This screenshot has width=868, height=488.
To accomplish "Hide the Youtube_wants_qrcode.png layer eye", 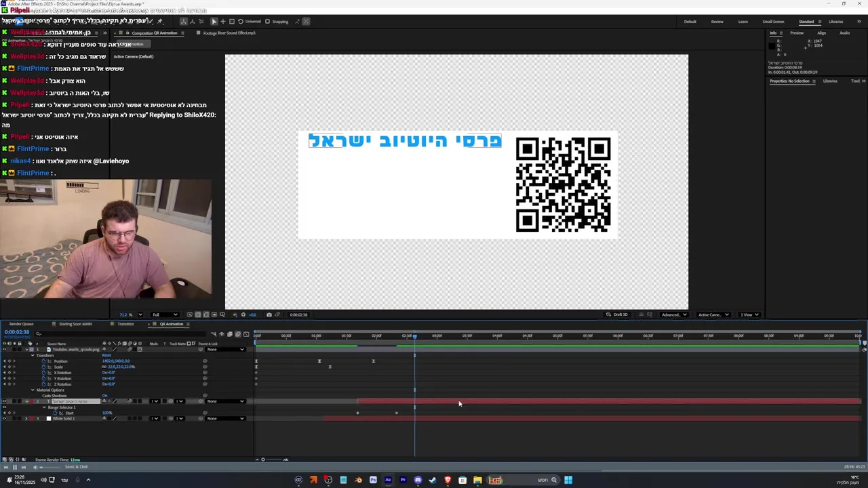I will (4, 350).
